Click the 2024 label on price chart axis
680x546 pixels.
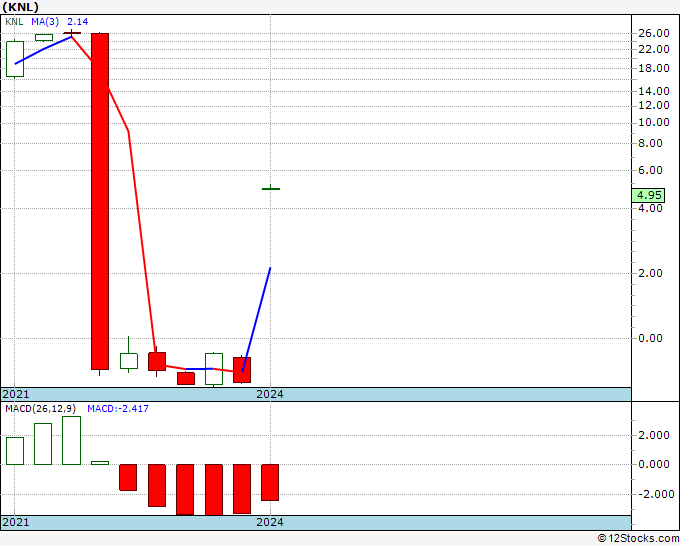(270, 394)
